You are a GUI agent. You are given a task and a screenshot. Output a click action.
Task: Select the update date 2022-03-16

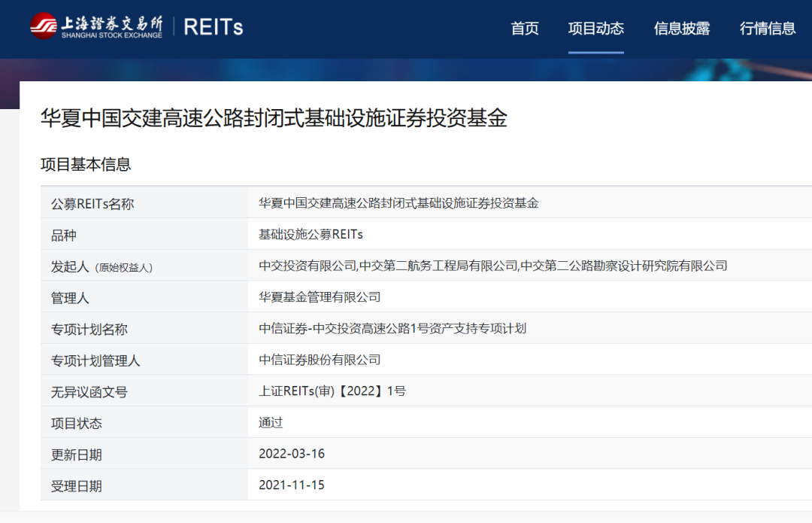(x=292, y=455)
